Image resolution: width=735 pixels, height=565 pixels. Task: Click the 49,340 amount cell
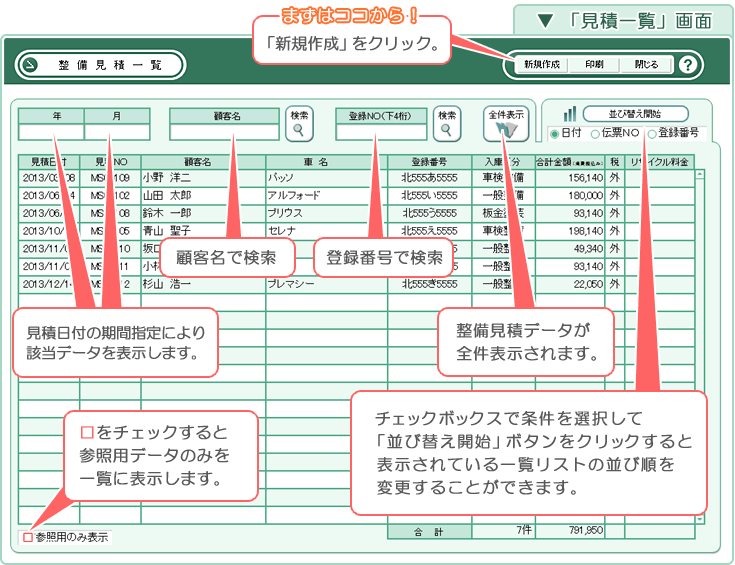click(570, 249)
